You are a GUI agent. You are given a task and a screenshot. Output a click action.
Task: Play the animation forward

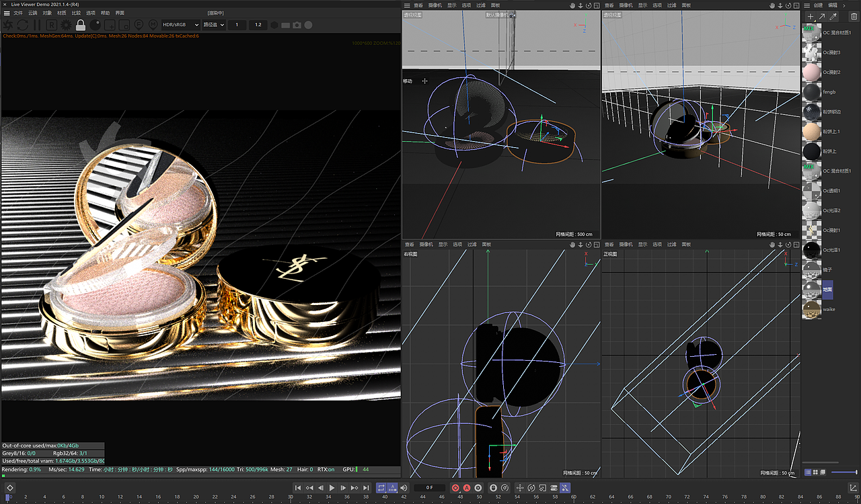332,487
